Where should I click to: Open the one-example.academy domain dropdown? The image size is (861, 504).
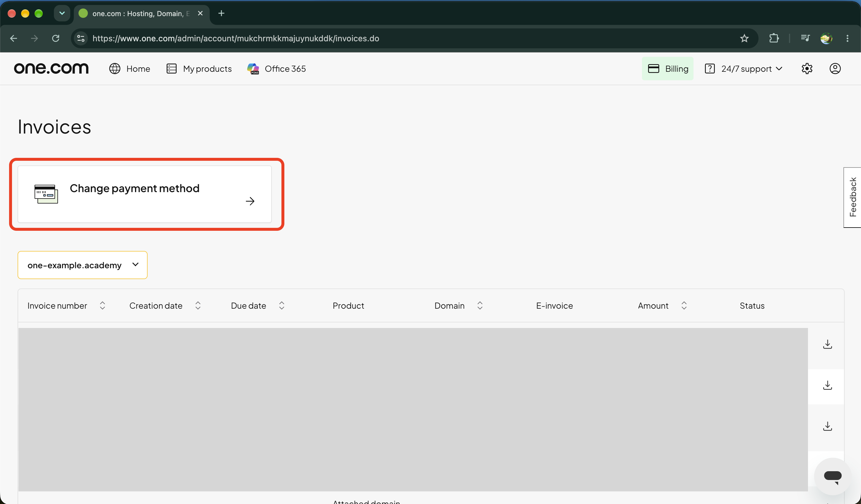[82, 265]
